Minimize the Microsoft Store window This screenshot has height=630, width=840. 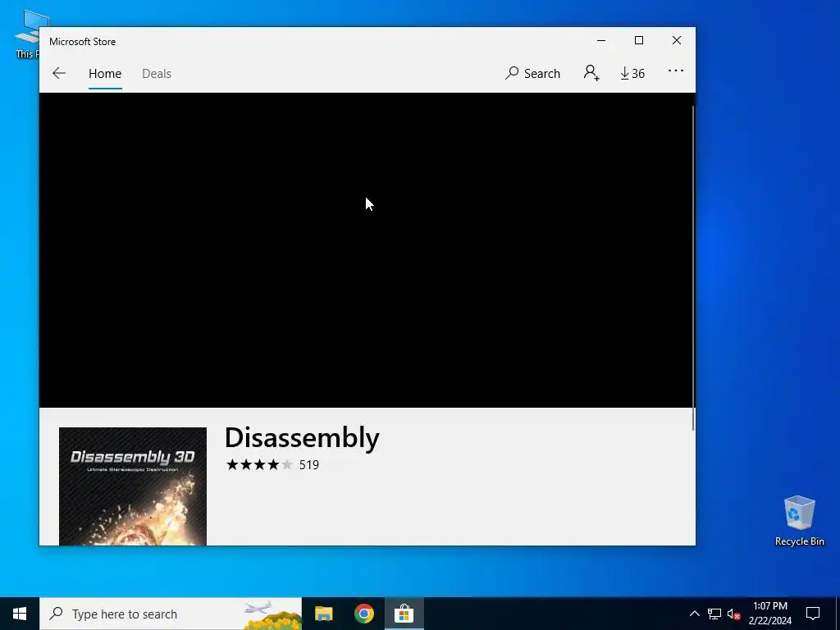601,41
